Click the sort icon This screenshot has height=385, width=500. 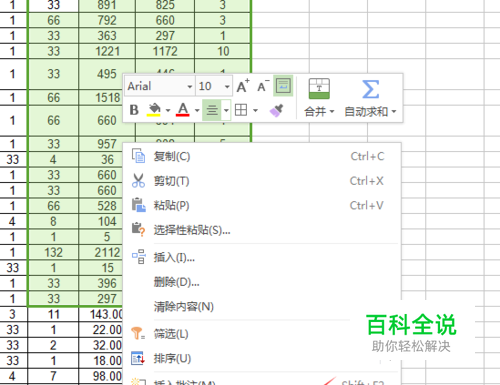(x=138, y=358)
